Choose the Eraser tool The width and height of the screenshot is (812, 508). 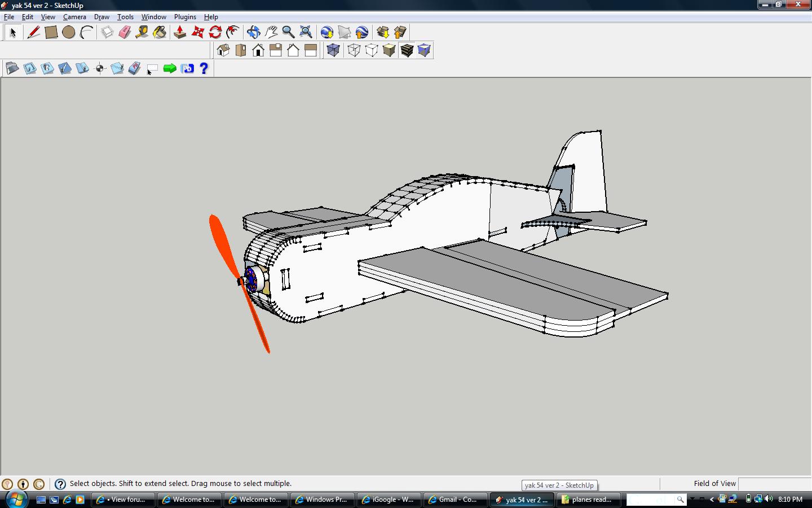coord(125,32)
